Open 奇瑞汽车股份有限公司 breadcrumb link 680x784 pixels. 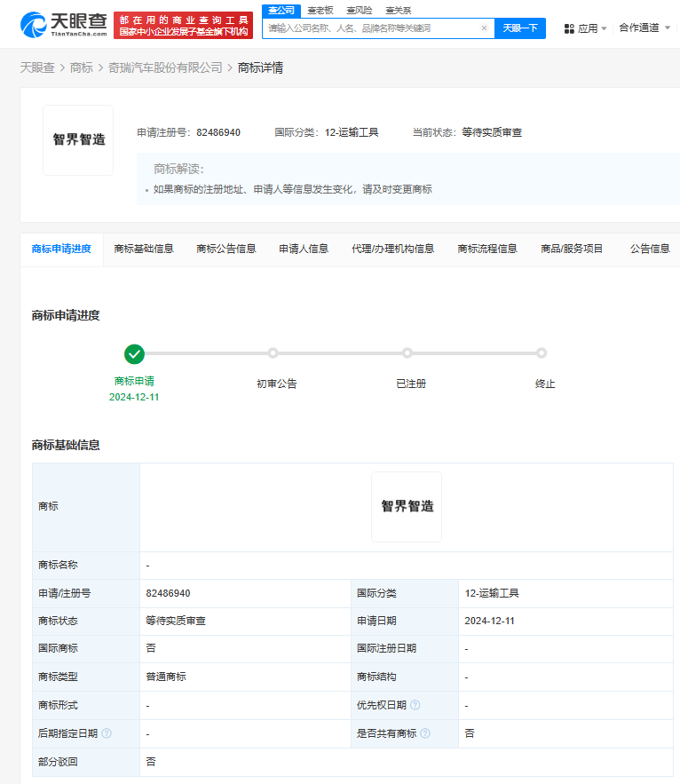pos(165,67)
